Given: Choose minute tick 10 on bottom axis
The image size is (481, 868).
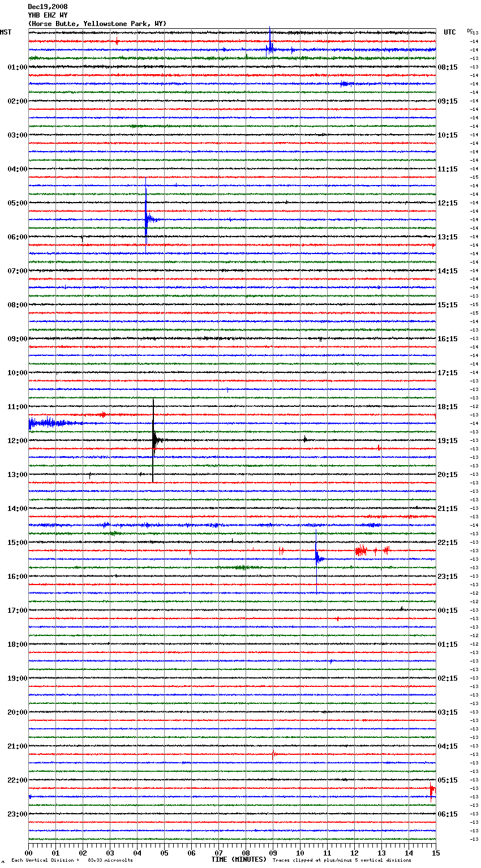Looking at the screenshot, I should tap(300, 853).
